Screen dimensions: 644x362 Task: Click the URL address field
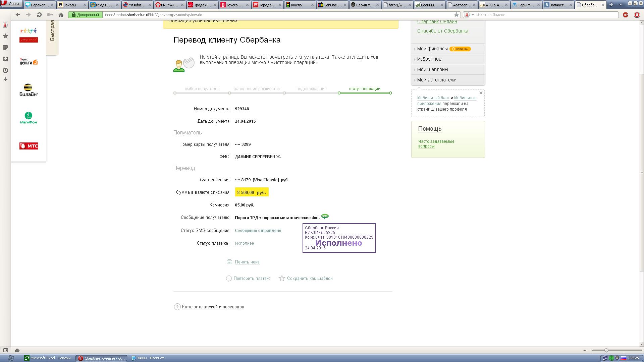[278, 15]
